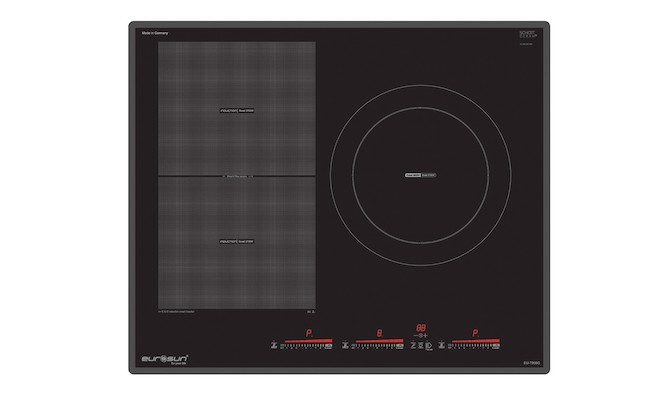Viewport: 658px width, 397px height.
Task: Click the 'Made in Germany' text
Action: coord(155,33)
